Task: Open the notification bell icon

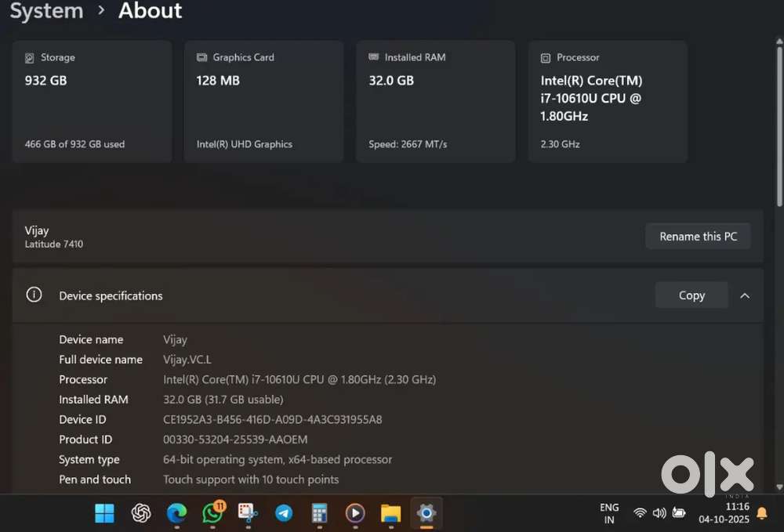Action: pyautogui.click(x=761, y=513)
